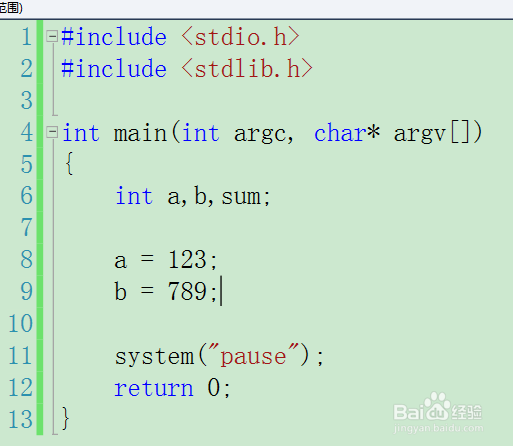The width and height of the screenshot is (513, 446).
Task: Click line number 9 in margin
Action: [26, 291]
